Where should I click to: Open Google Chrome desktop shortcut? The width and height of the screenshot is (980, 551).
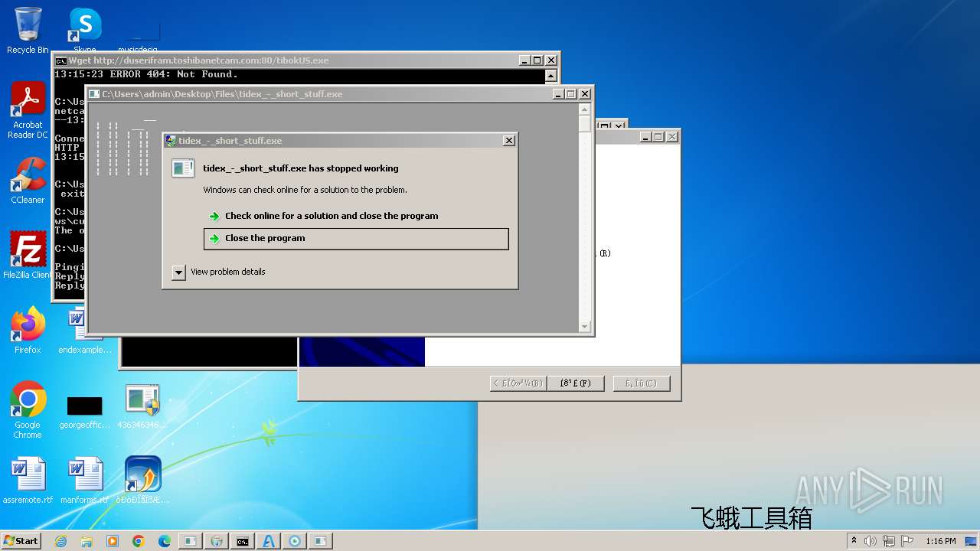28,409
